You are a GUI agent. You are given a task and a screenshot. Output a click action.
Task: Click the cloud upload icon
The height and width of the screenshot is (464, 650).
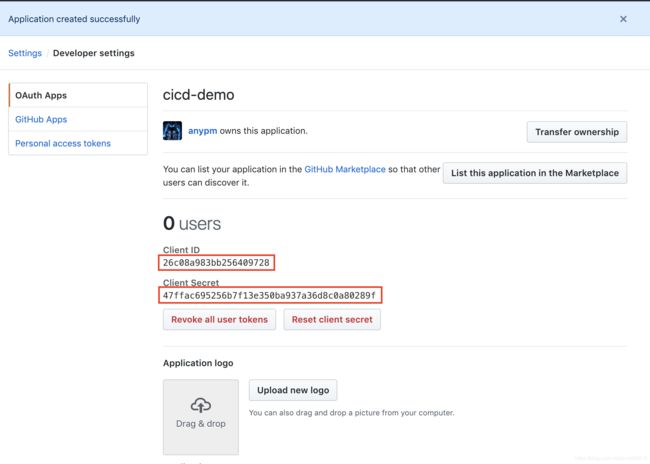click(x=201, y=405)
